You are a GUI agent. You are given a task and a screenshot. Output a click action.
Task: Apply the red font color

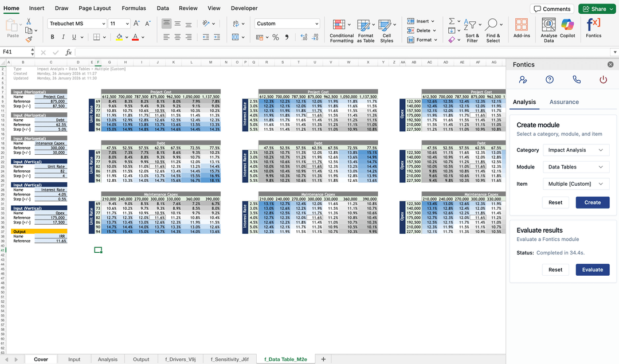point(135,37)
